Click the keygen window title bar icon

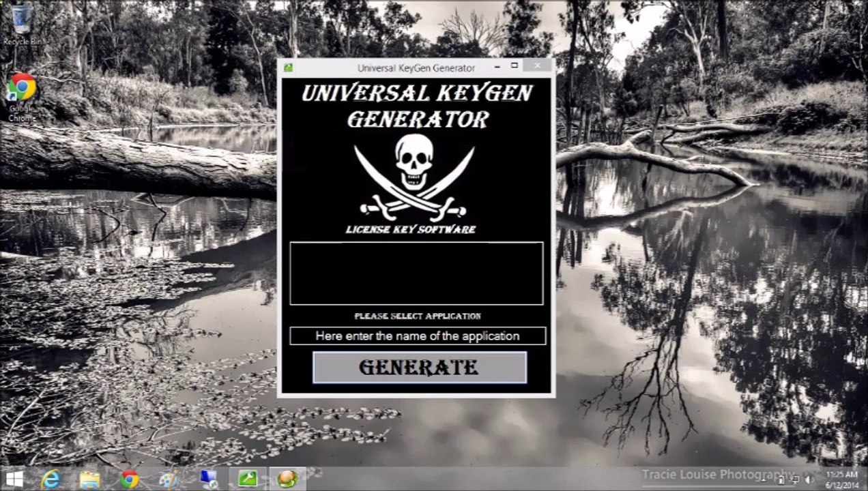[x=289, y=68]
